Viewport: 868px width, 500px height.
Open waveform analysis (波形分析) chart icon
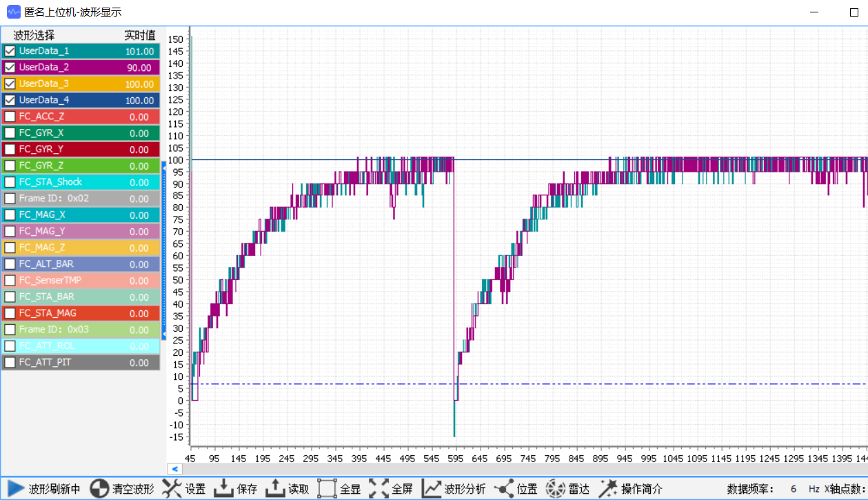tap(432, 489)
